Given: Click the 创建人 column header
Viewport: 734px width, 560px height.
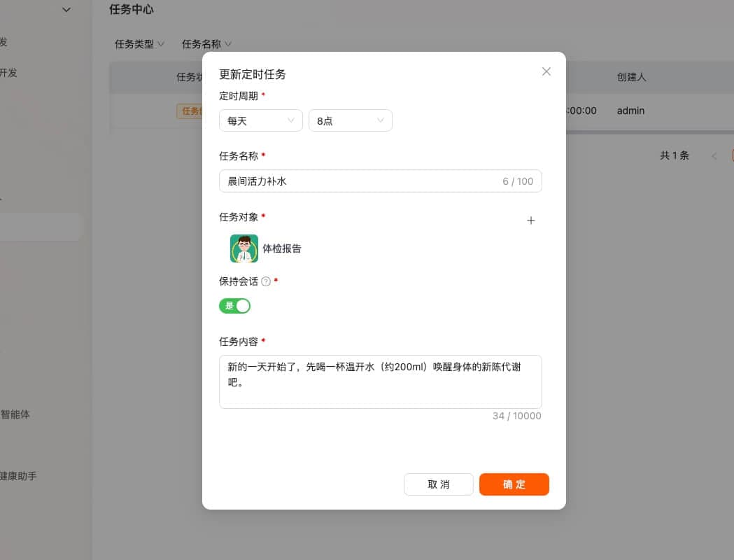Looking at the screenshot, I should tap(631, 77).
